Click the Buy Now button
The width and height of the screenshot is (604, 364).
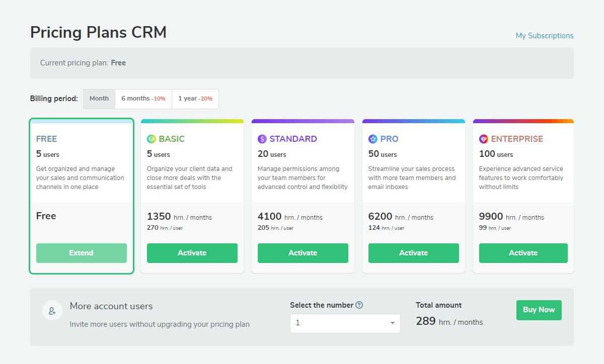[539, 310]
